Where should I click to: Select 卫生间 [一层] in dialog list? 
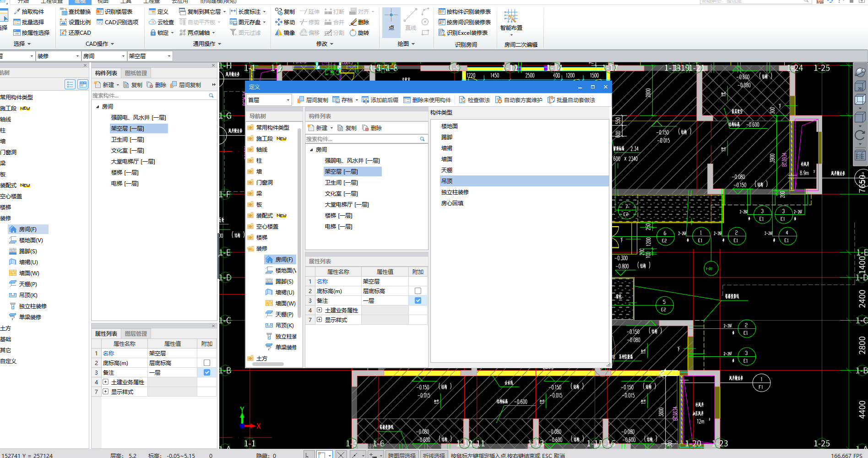(x=341, y=182)
